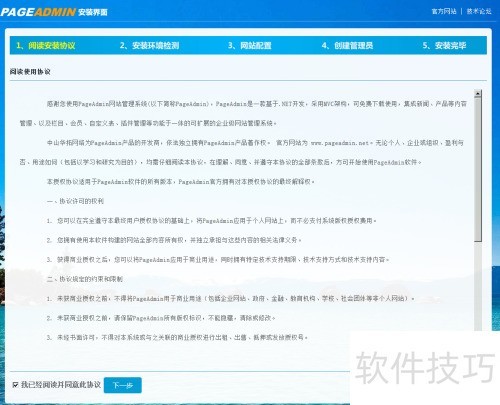Click the 安装界面 title text

click(93, 12)
